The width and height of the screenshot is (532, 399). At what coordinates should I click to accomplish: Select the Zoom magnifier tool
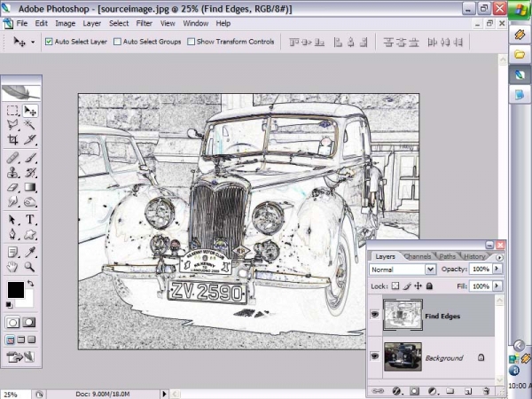[x=30, y=267]
